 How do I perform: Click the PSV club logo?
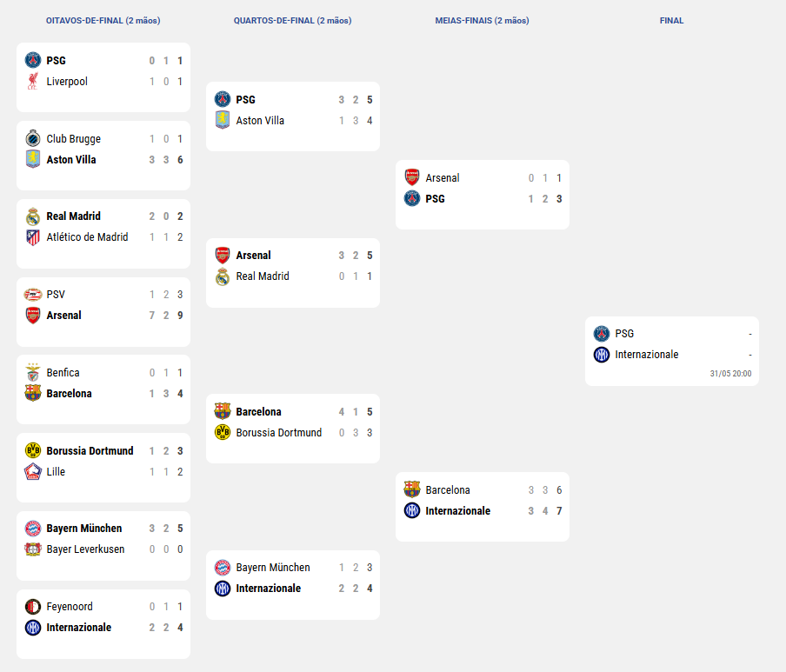tap(33, 294)
